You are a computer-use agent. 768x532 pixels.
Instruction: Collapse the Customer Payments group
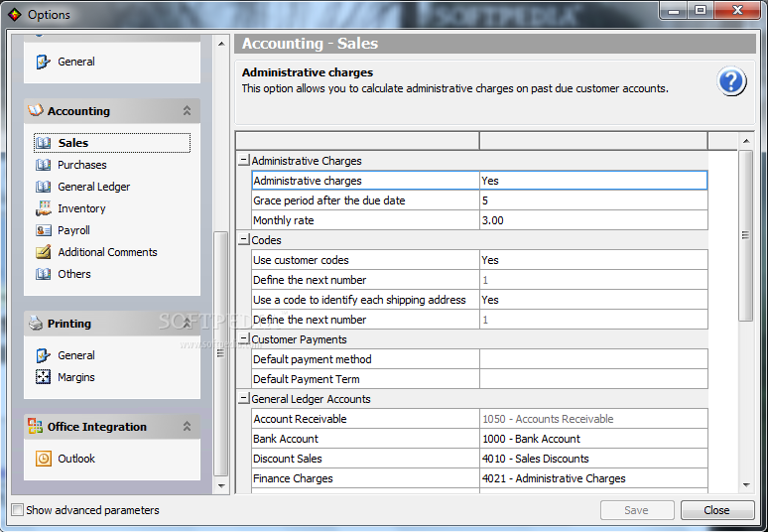[243, 339]
